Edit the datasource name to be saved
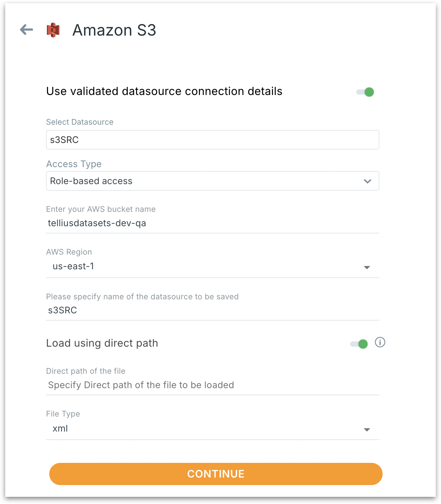Viewport: 441px width, 504px height. [x=212, y=310]
